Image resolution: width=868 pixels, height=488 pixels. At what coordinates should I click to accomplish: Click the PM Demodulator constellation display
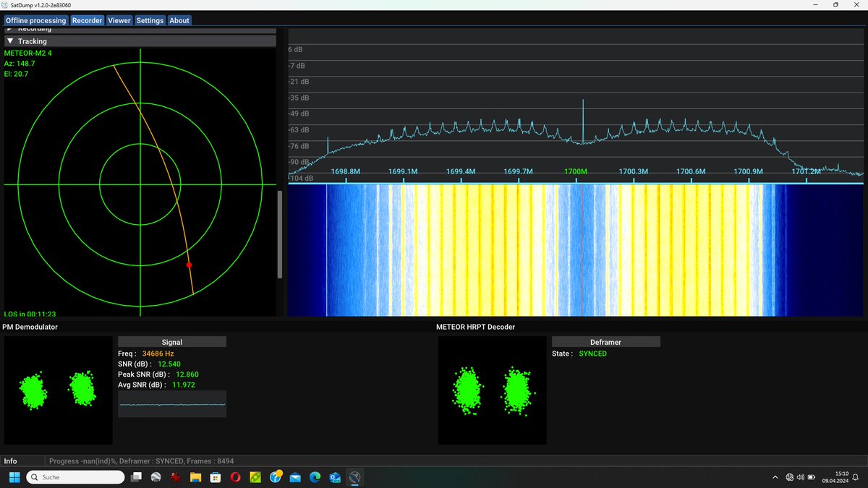coord(58,390)
